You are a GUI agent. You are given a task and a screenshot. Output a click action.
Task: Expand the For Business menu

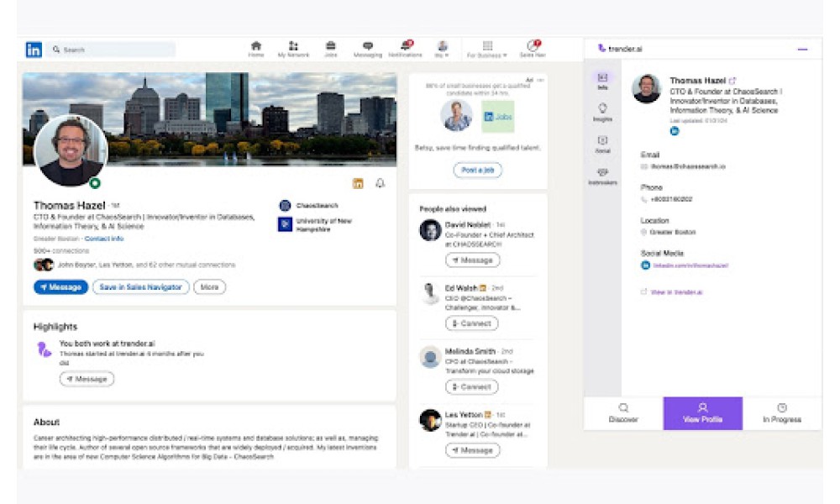(x=487, y=50)
